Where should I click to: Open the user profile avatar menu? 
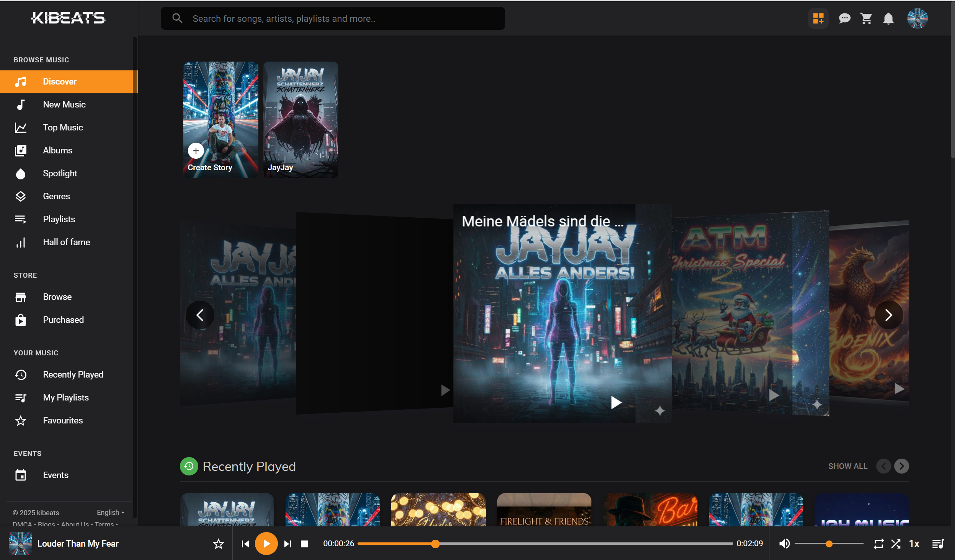click(x=917, y=18)
